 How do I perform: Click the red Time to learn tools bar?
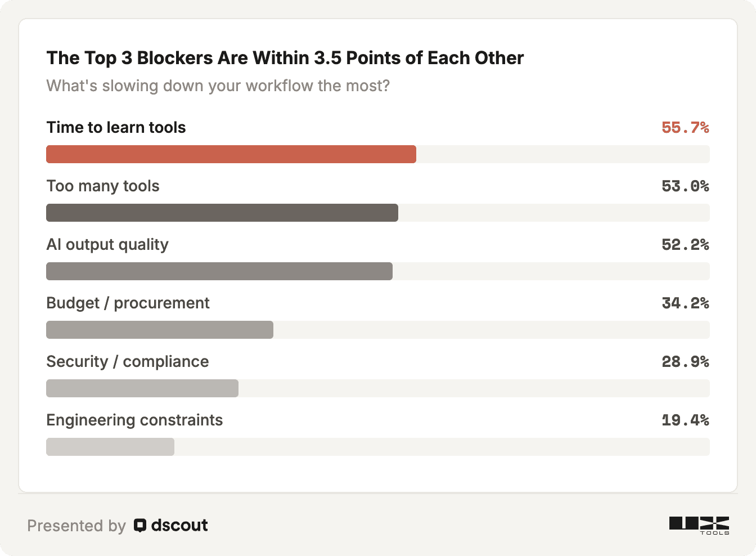click(231, 154)
